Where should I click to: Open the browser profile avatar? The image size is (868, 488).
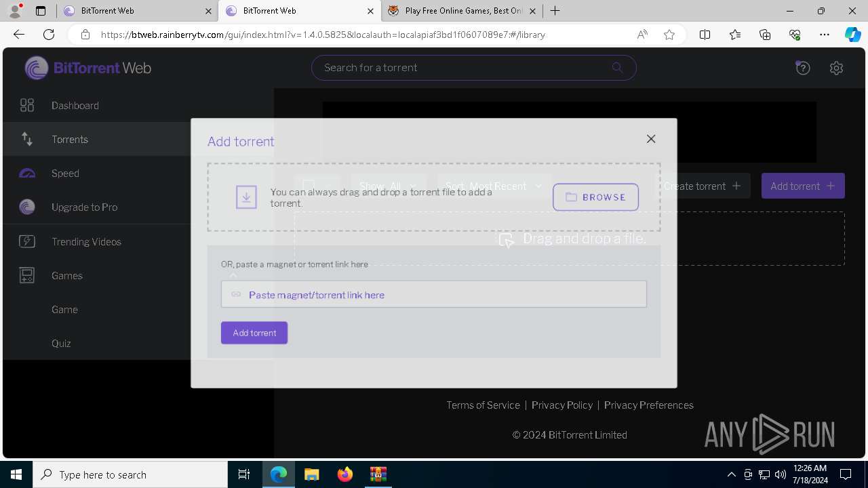(15, 11)
